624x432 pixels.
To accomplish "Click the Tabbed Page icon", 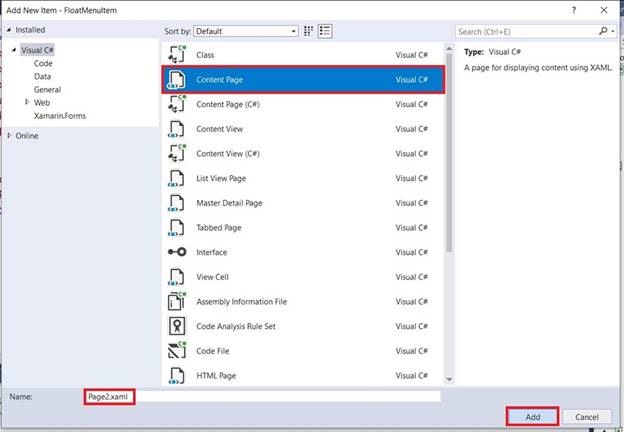I will pos(177,228).
